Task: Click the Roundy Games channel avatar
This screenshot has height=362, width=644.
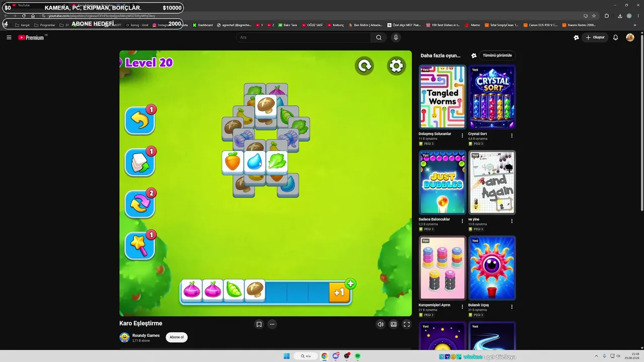Action: coord(124,337)
